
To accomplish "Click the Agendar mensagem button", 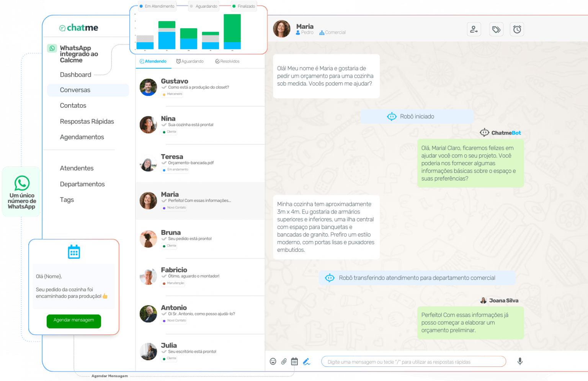I will 73,320.
